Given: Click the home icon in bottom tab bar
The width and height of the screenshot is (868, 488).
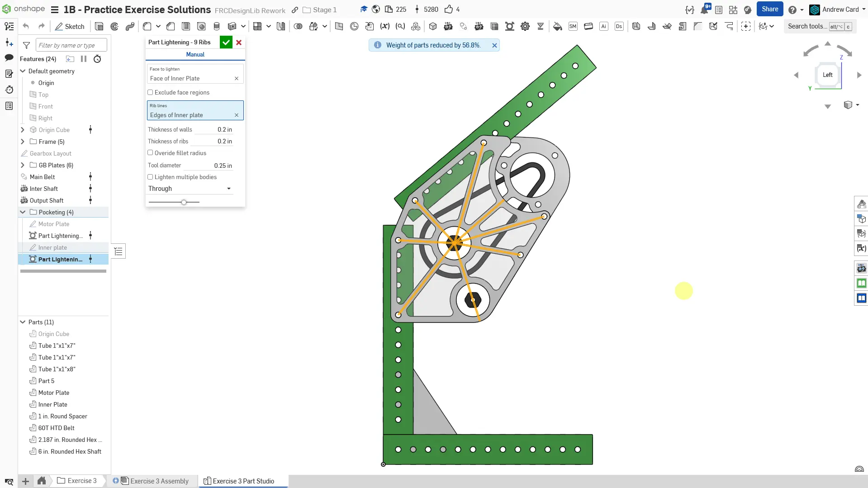Looking at the screenshot, I should pos(42,481).
